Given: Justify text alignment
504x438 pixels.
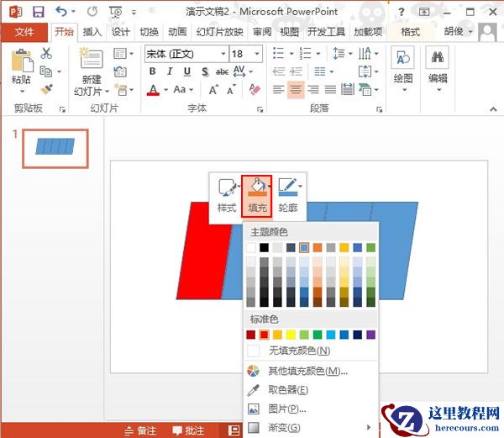Looking at the screenshot, I should click(x=330, y=89).
